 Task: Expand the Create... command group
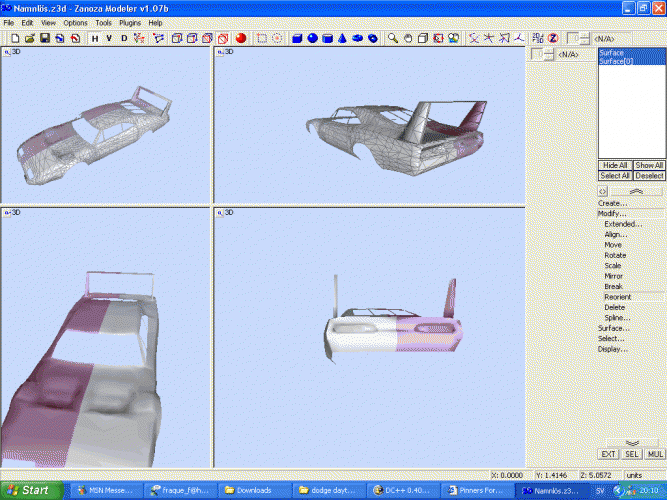tap(613, 203)
